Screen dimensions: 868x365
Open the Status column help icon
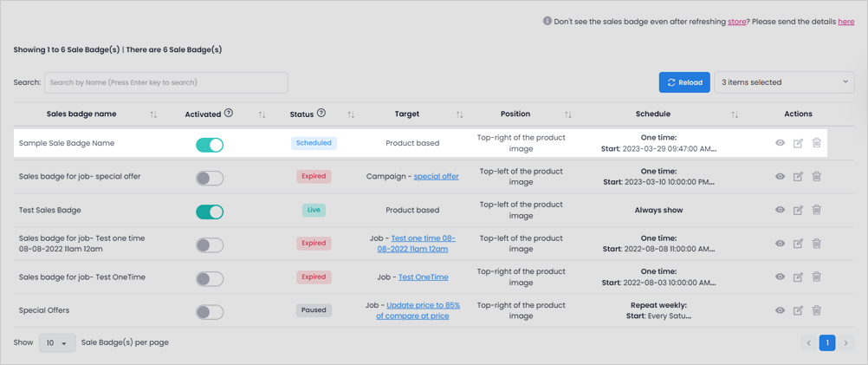(x=321, y=113)
